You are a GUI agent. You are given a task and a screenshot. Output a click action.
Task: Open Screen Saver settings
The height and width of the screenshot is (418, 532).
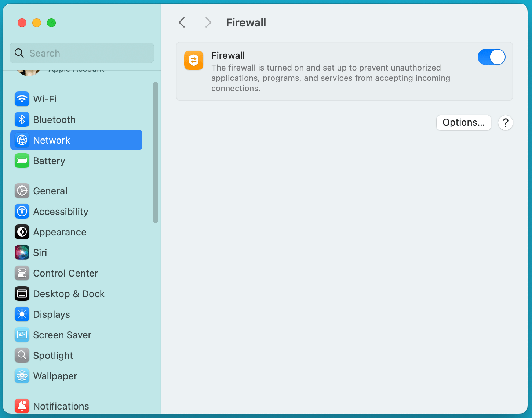[x=62, y=335]
